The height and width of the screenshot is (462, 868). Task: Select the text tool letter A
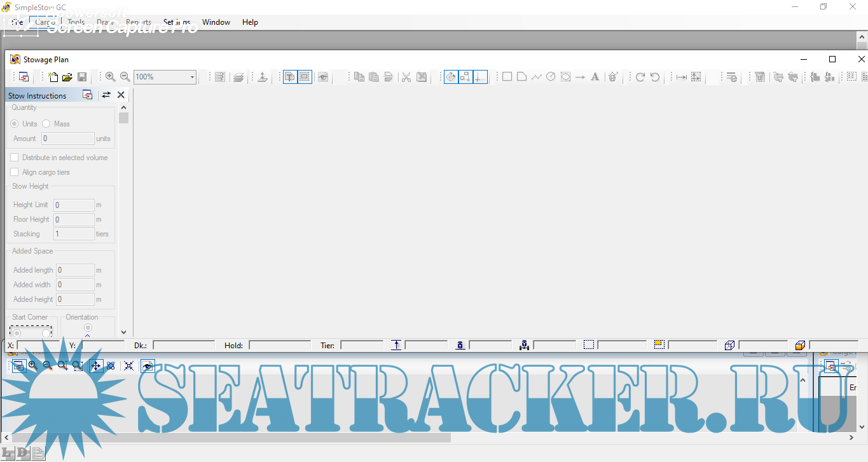click(x=595, y=77)
